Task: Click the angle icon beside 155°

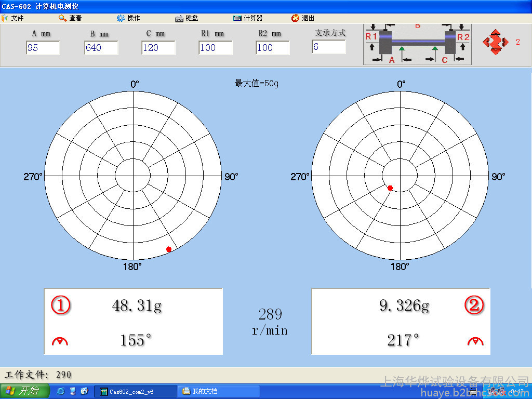Action: coord(60,341)
